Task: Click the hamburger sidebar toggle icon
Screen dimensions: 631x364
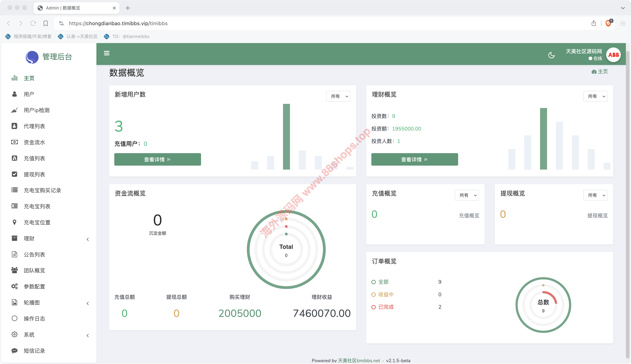Action: (106, 53)
